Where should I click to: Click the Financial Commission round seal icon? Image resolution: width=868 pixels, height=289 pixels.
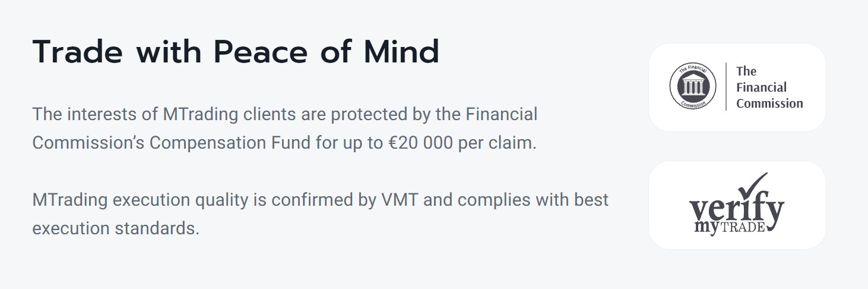(692, 87)
